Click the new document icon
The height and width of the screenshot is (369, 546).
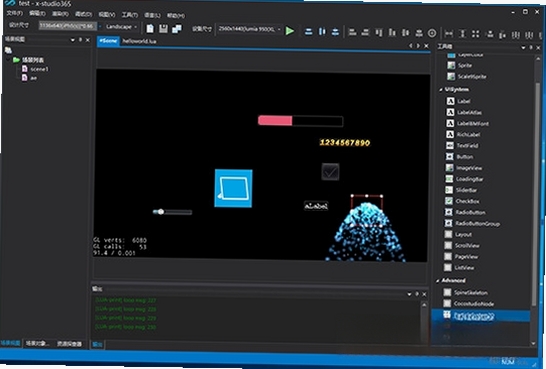pyautogui.click(x=150, y=29)
